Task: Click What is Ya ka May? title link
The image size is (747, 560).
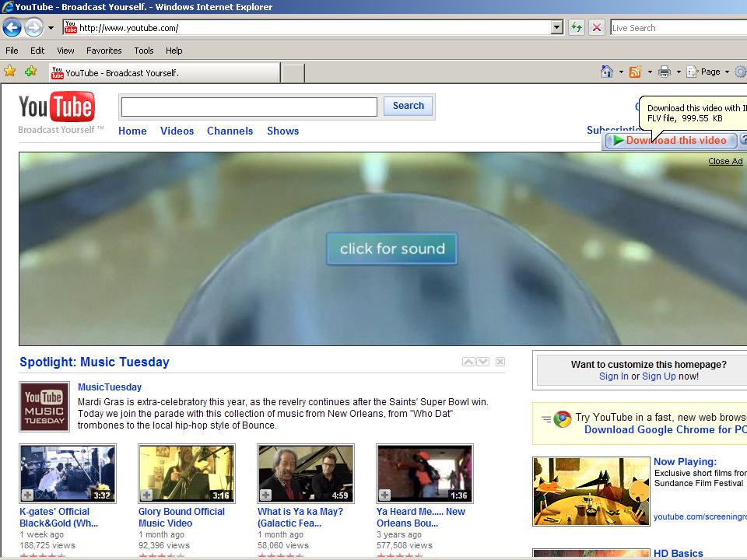Action: pos(300,517)
